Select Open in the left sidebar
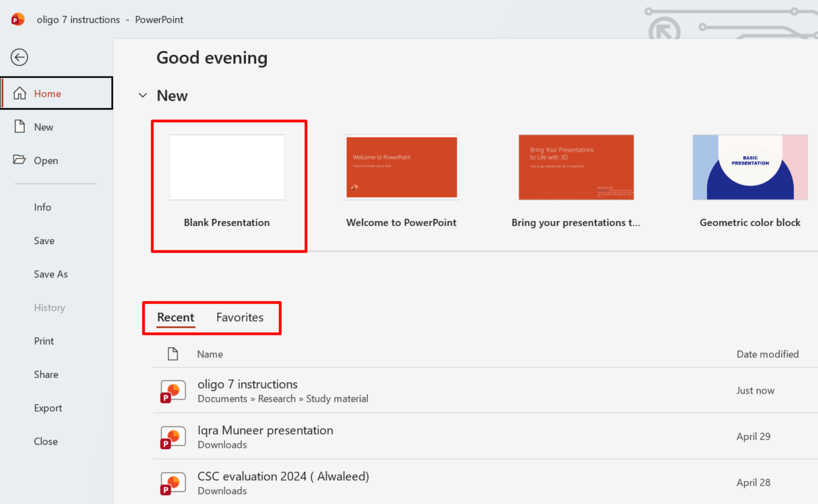 click(x=57, y=160)
